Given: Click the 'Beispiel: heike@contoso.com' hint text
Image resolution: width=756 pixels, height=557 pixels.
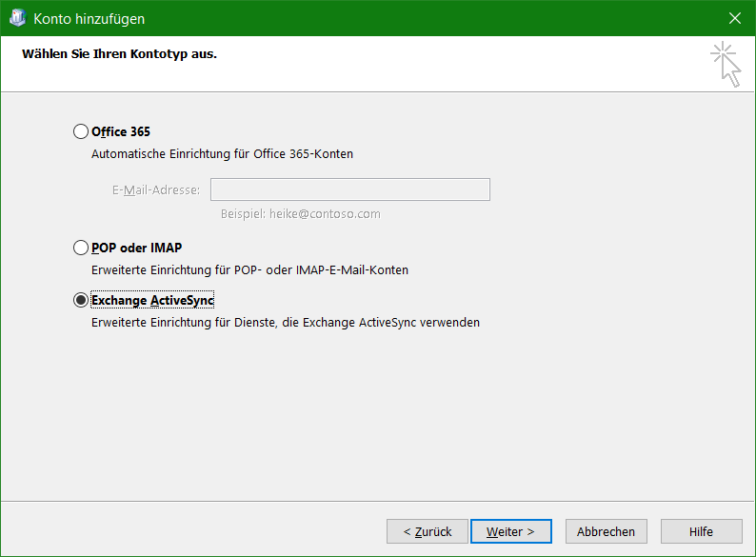Looking at the screenshot, I should click(300, 213).
